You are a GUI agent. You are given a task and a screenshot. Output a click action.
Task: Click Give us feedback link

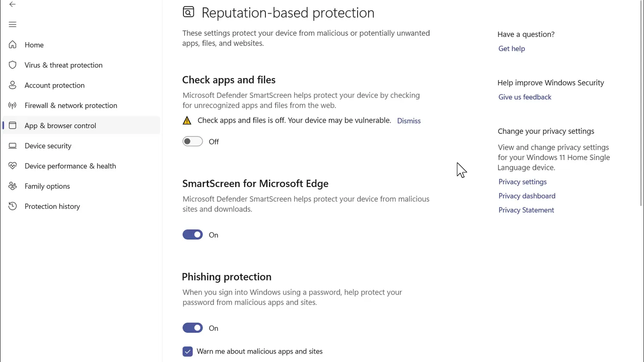point(525,97)
